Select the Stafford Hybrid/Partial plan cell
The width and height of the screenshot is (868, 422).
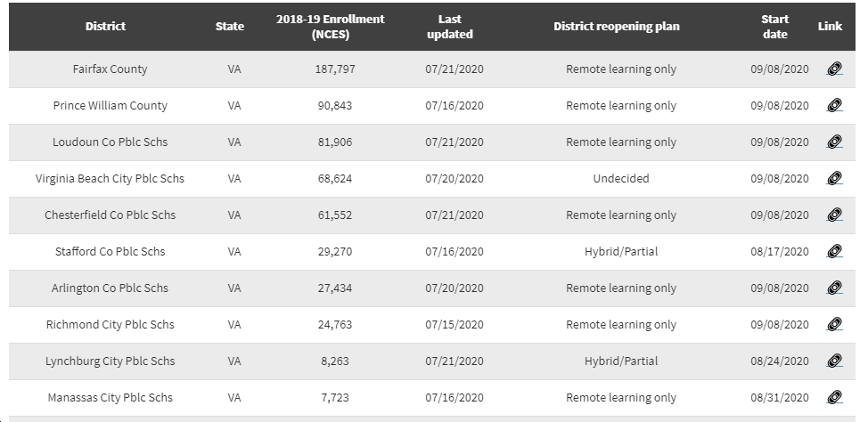[x=621, y=252]
